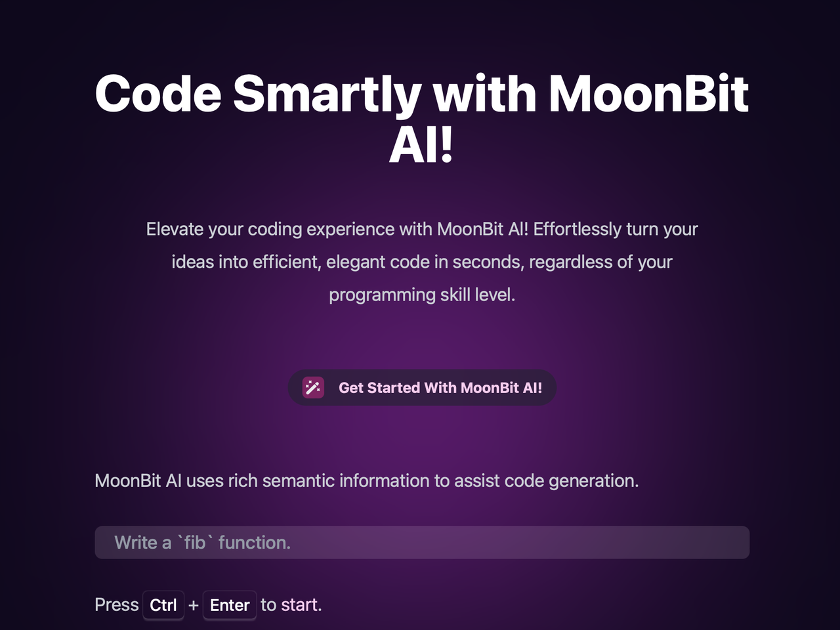The height and width of the screenshot is (630, 840).
Task: Click the programming skill level. text
Action: [x=422, y=295]
